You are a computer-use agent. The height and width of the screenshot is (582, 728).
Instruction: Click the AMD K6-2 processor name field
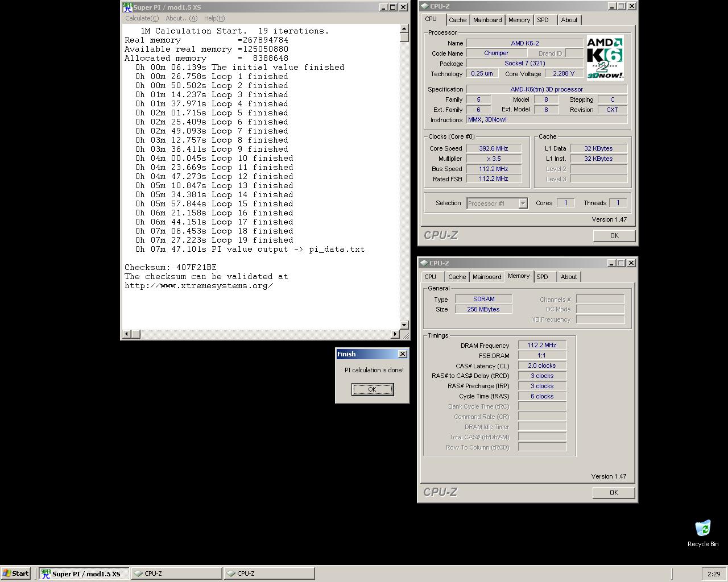coord(525,43)
